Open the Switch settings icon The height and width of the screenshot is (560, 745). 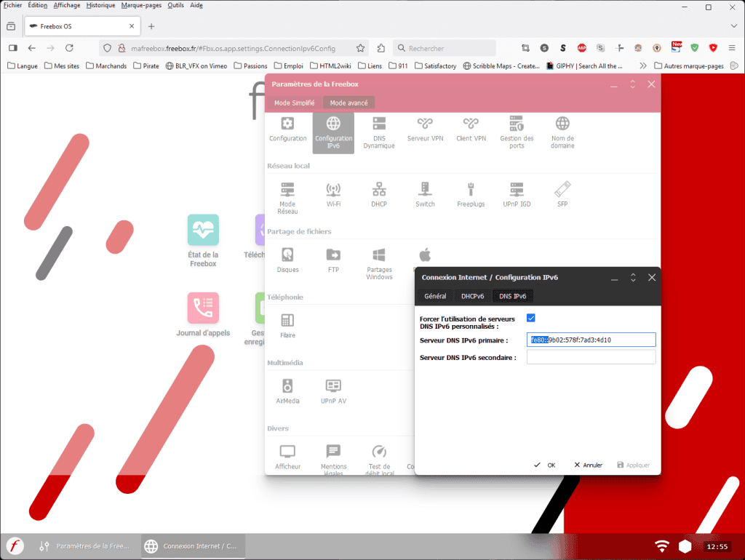(x=425, y=195)
